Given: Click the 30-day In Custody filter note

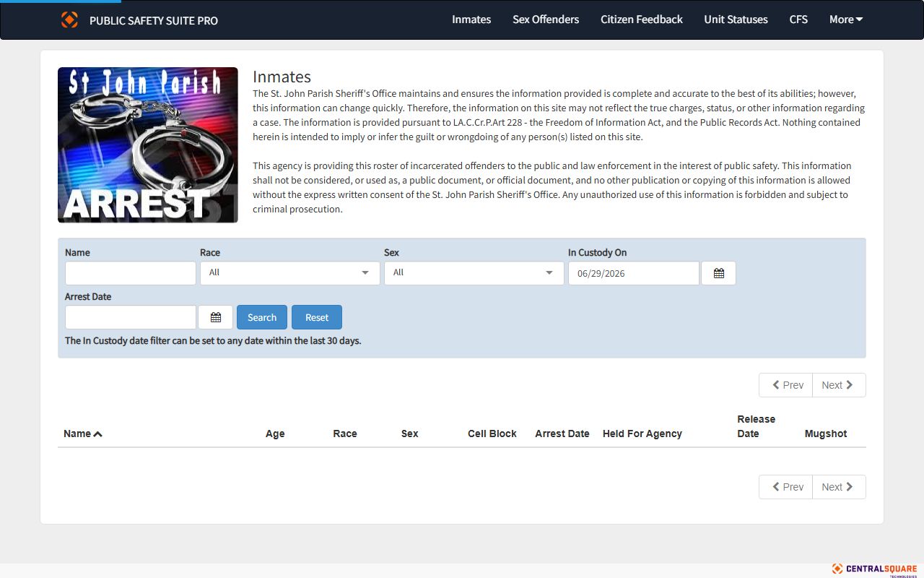Looking at the screenshot, I should [213, 340].
